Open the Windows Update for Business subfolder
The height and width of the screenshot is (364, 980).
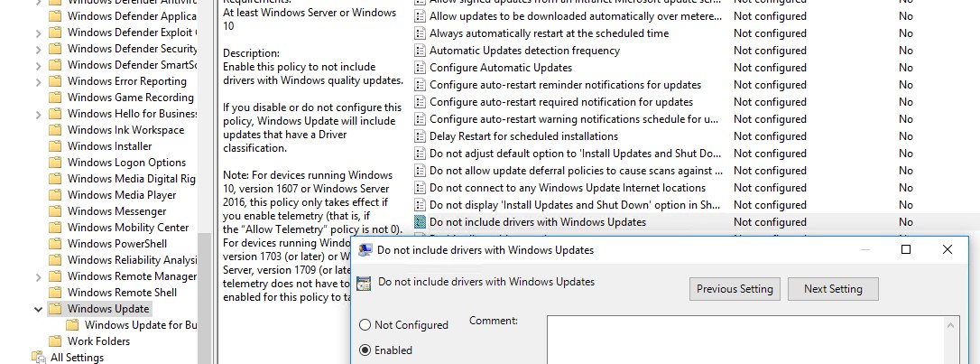141,325
